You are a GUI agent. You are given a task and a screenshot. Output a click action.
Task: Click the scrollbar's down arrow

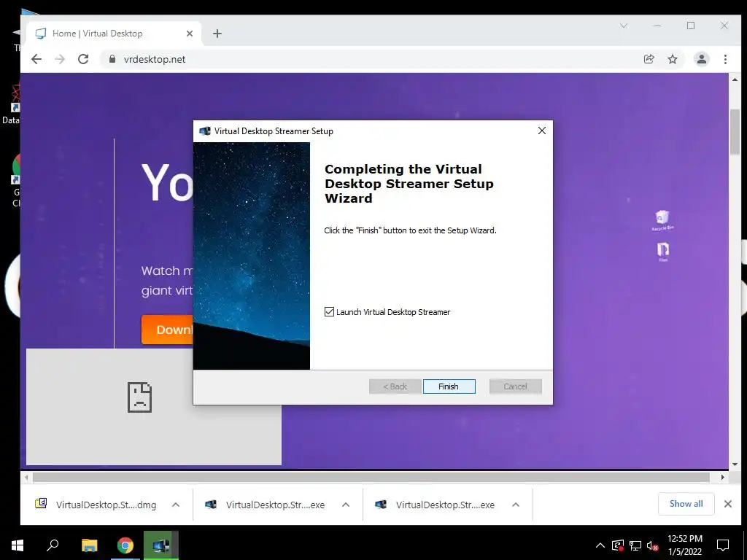[x=735, y=464]
